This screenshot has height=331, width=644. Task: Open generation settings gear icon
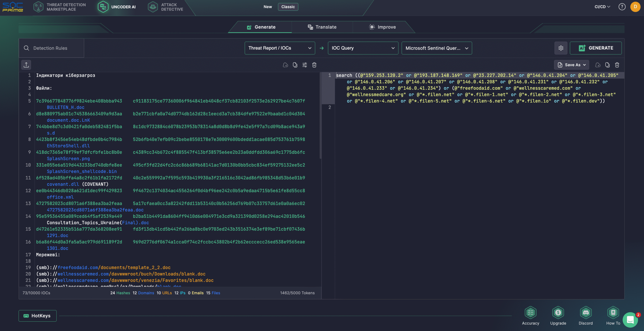pyautogui.click(x=561, y=48)
